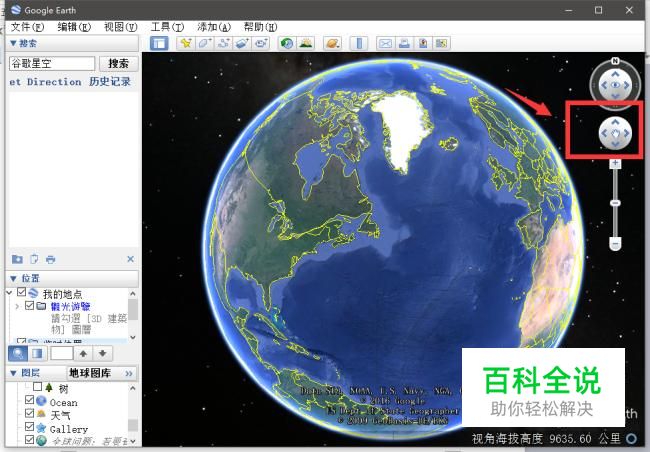Viewport: 650px width, 452px height.
Task: Collapse the 图层 panel header triangle
Action: [x=13, y=373]
